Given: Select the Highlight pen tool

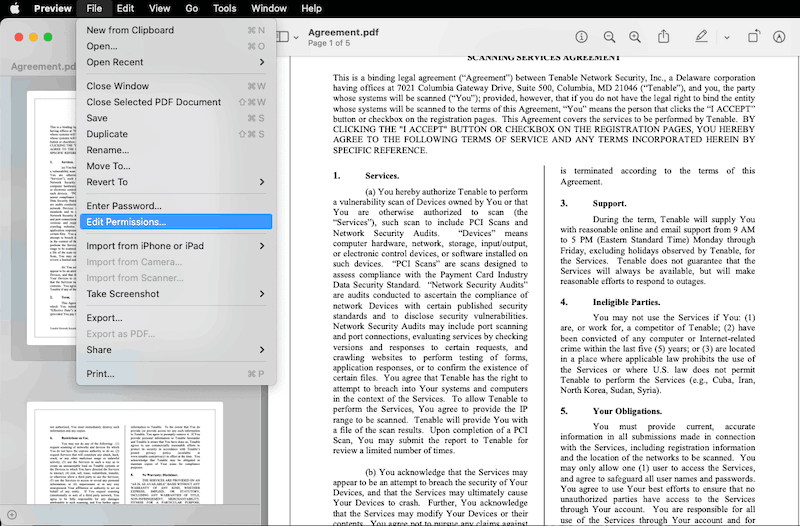Looking at the screenshot, I should coord(700,37).
